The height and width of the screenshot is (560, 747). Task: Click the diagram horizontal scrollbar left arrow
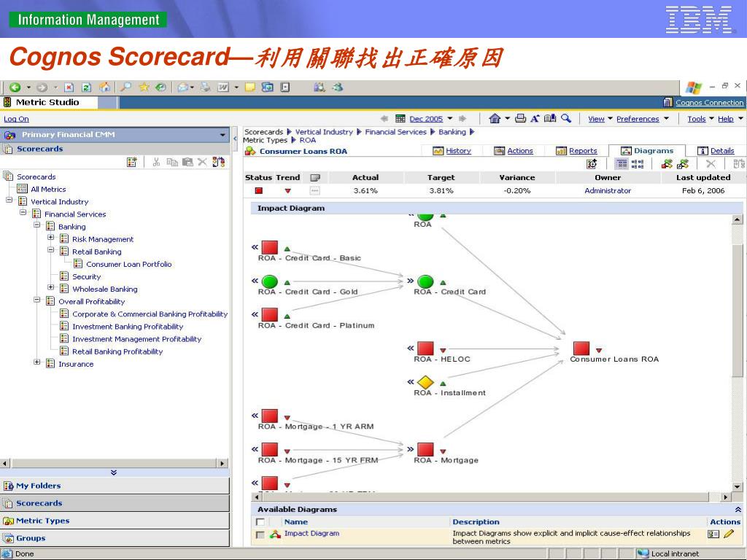[x=258, y=497]
